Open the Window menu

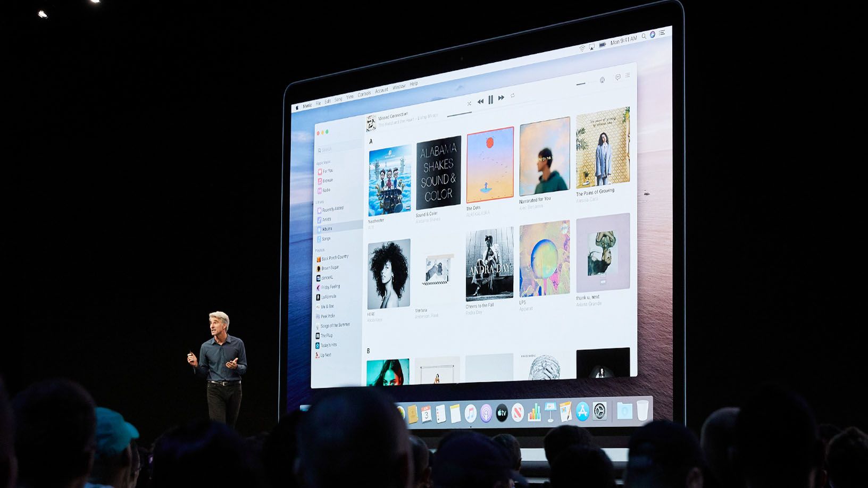(x=399, y=86)
